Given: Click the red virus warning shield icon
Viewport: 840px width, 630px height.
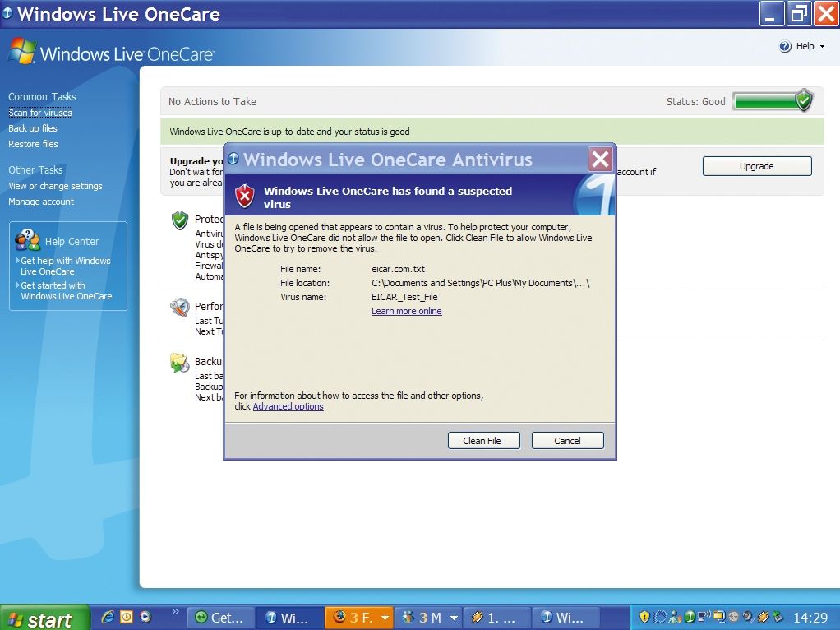Looking at the screenshot, I should click(x=244, y=197).
